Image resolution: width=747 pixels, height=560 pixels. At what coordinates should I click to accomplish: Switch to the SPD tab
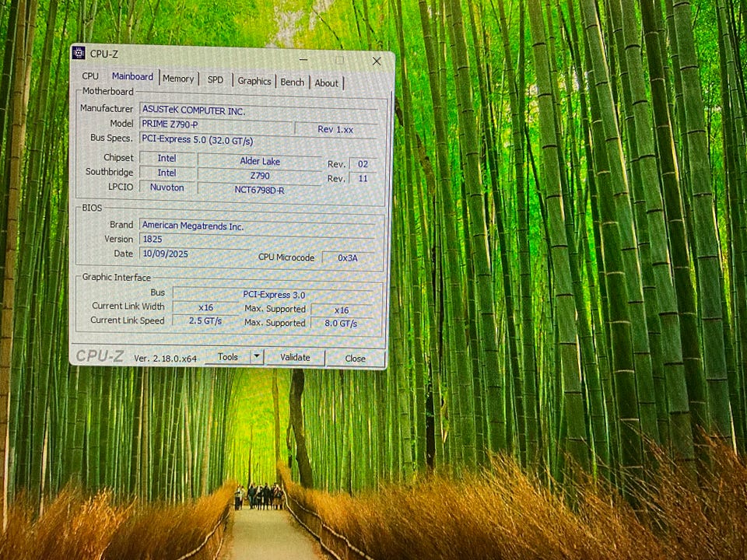point(216,79)
